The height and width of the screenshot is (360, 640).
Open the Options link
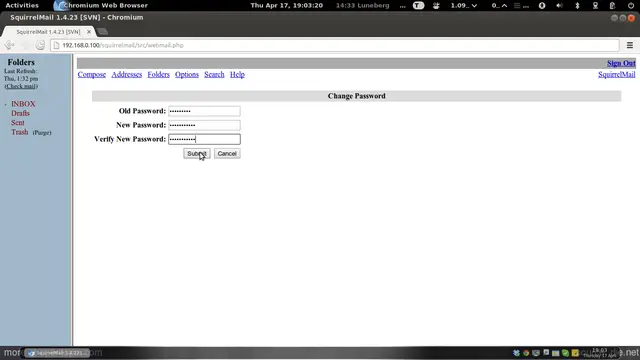pyautogui.click(x=187, y=74)
